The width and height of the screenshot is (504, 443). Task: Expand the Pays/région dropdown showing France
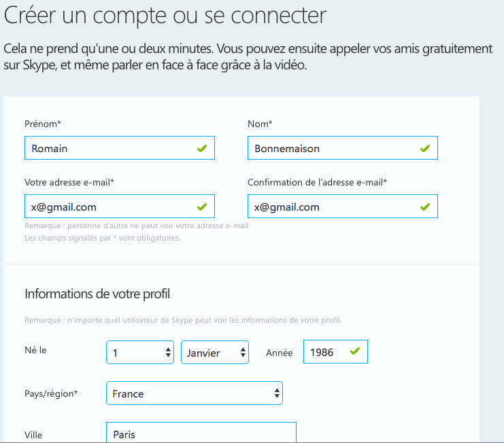point(195,393)
